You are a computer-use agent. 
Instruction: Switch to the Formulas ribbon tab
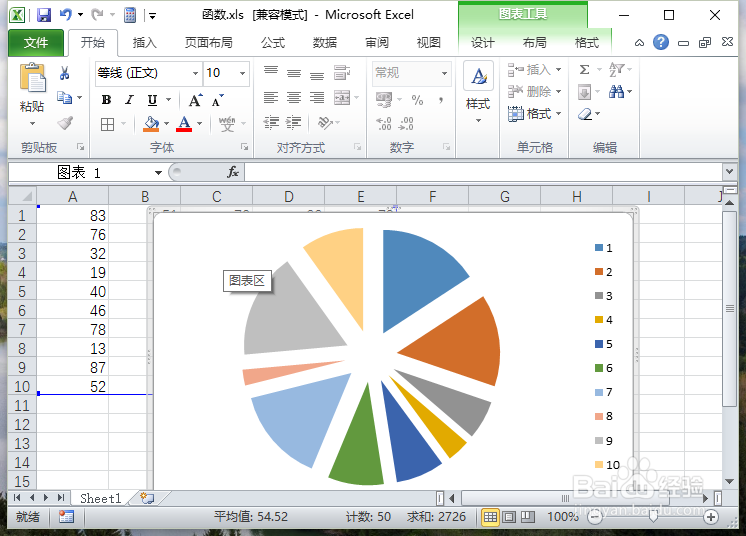(x=273, y=43)
